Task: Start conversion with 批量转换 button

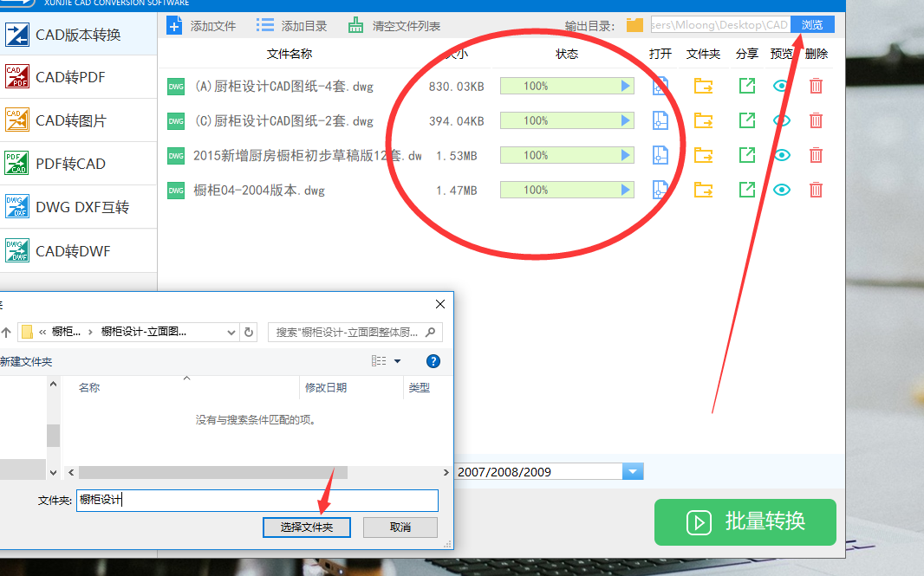Action: click(x=745, y=521)
